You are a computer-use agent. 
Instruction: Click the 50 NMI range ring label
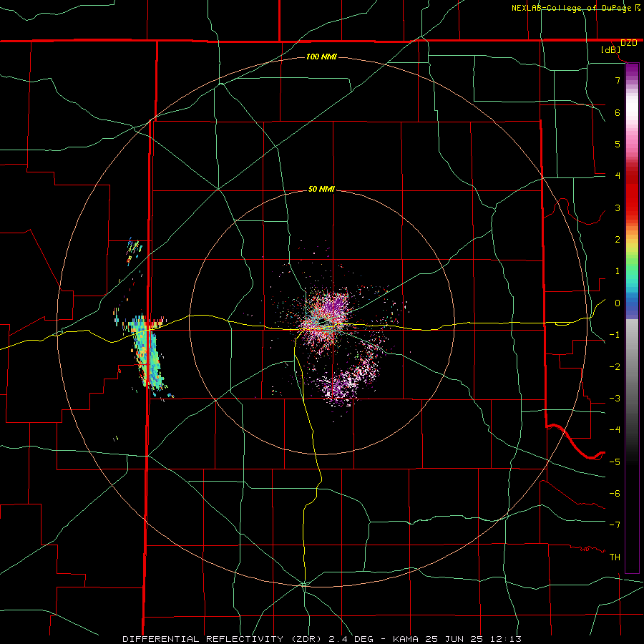(321, 190)
